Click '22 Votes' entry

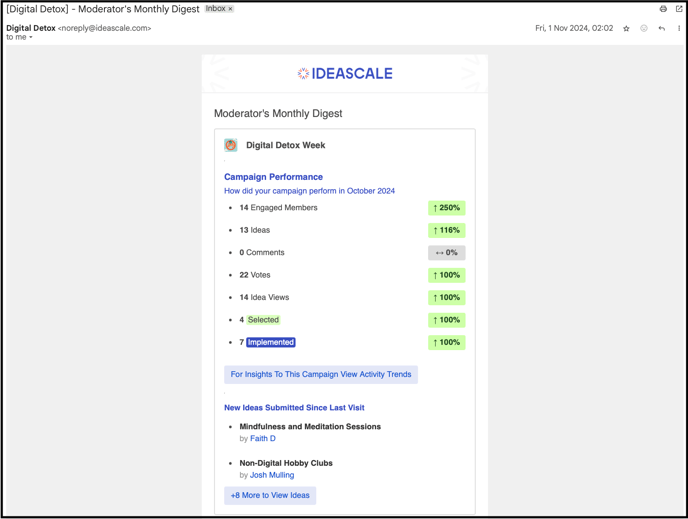coord(255,275)
